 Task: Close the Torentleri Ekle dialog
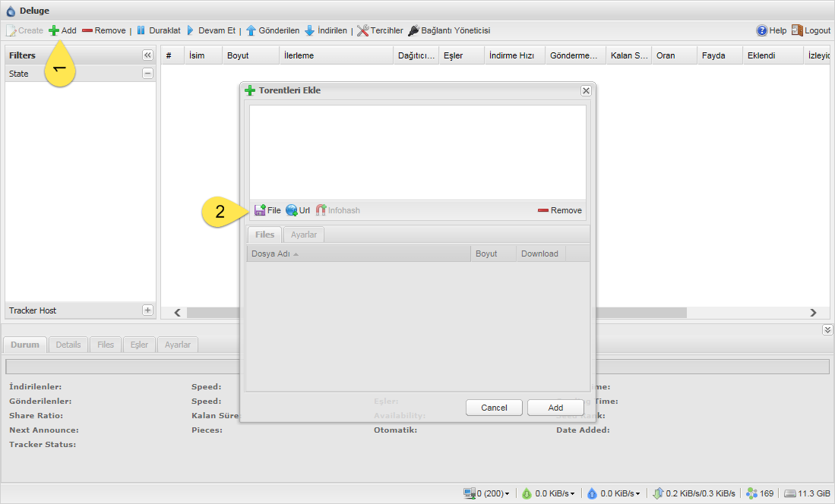586,90
